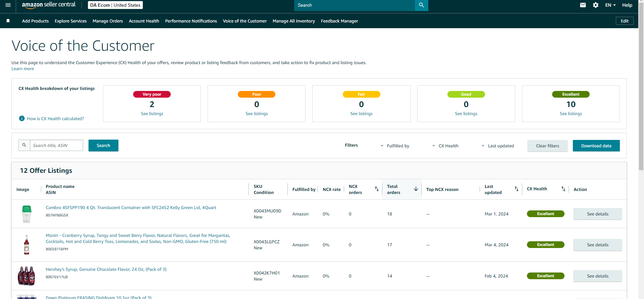Screen dimensions: 644x299
Task: Click ASIN B0076V17U8 text
Action: click(57, 277)
